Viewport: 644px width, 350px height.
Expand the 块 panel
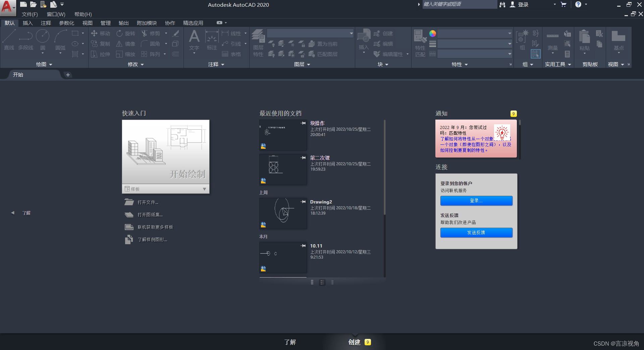tap(383, 64)
